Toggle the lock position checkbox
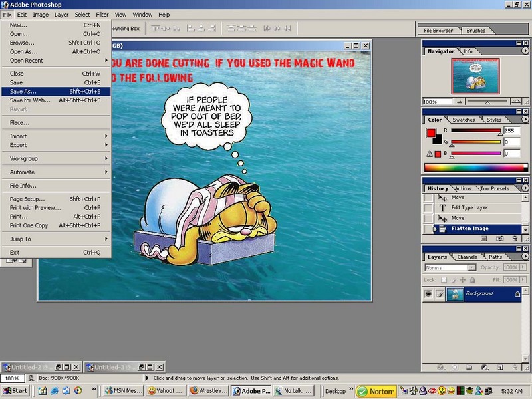 click(x=462, y=280)
